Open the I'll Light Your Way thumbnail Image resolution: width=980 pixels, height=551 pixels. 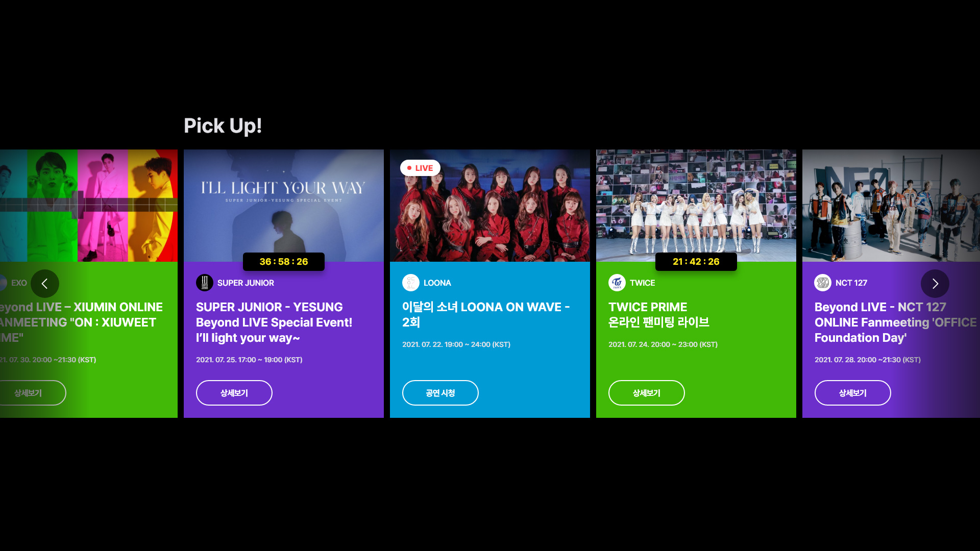(x=284, y=206)
